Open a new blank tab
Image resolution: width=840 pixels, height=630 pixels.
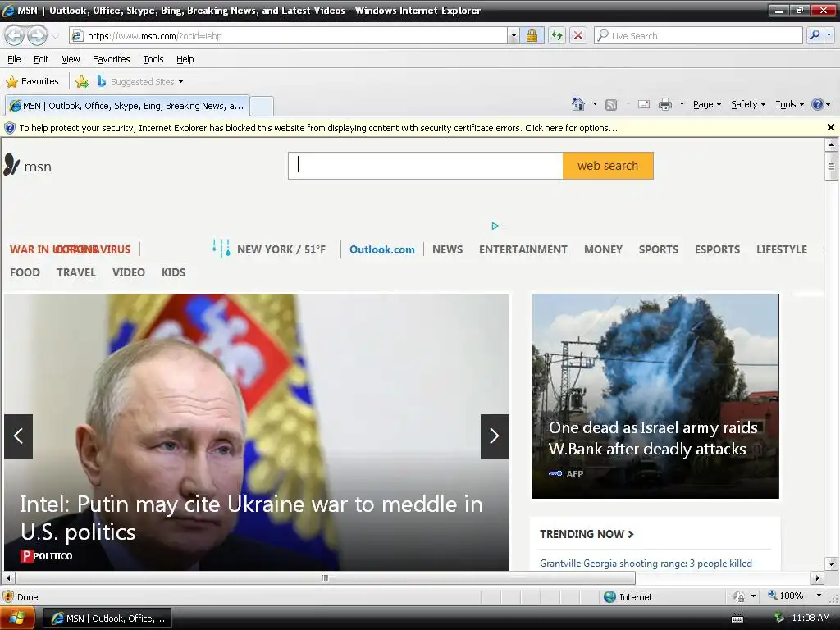pyautogui.click(x=262, y=106)
